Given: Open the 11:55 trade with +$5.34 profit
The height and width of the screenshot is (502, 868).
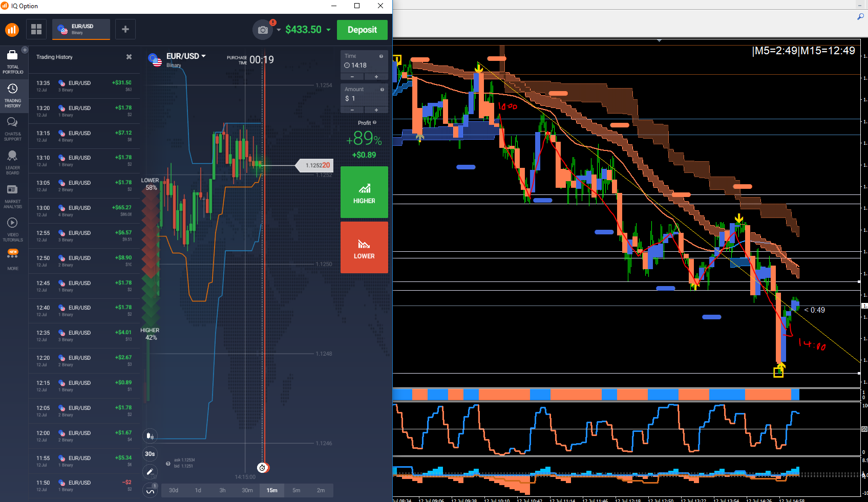Looking at the screenshot, I should (84, 461).
